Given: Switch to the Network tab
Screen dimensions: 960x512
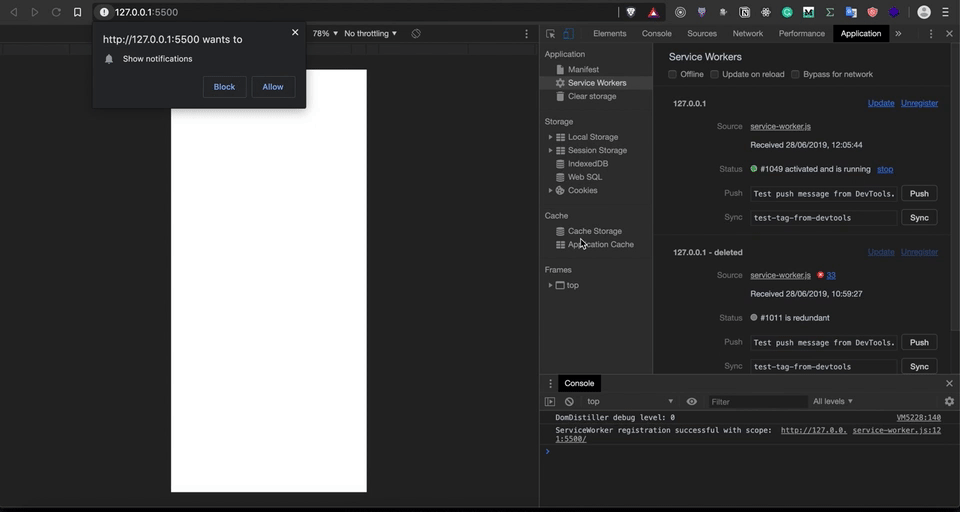Looking at the screenshot, I should 748,34.
